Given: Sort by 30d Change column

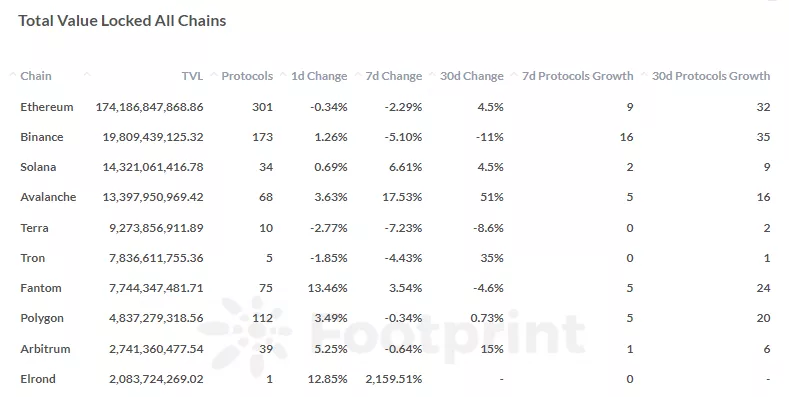Looking at the screenshot, I should [471, 76].
